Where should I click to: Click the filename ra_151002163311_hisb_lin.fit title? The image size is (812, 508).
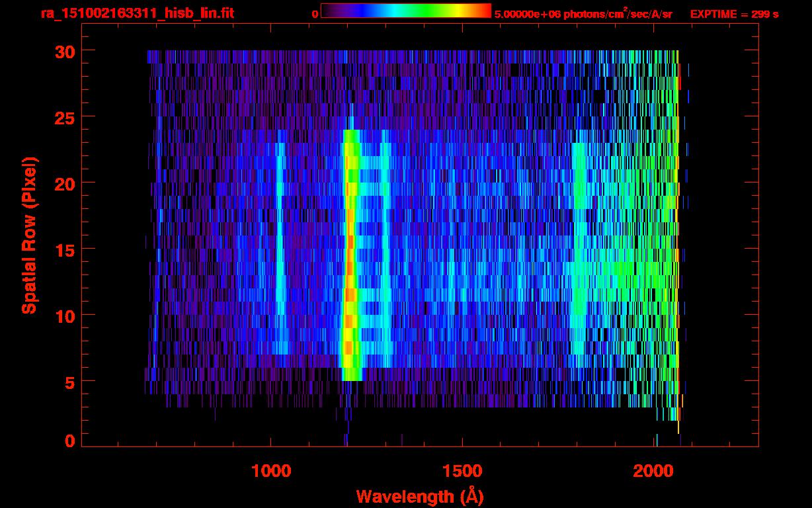pos(138,13)
